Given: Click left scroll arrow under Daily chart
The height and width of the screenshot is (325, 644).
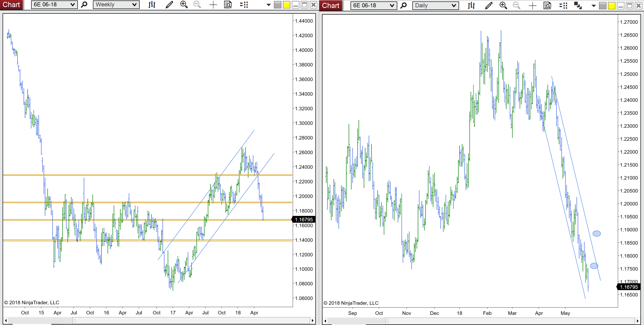Looking at the screenshot, I should point(325,321).
